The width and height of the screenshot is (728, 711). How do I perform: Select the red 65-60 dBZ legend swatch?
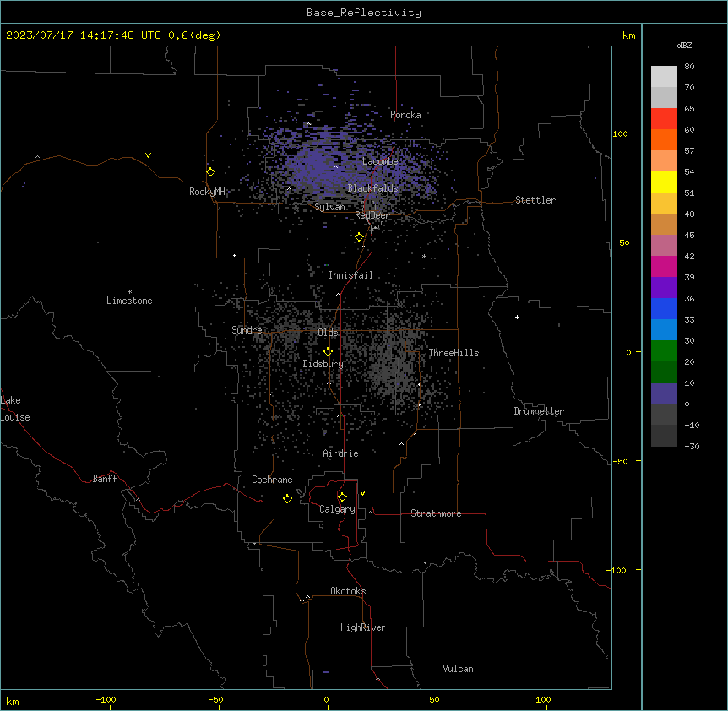tap(664, 118)
